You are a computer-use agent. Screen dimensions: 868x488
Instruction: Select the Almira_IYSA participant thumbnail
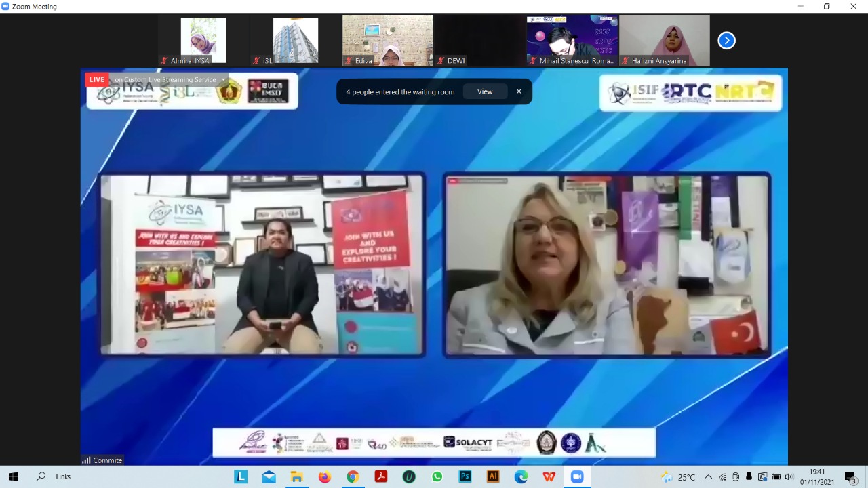click(203, 41)
